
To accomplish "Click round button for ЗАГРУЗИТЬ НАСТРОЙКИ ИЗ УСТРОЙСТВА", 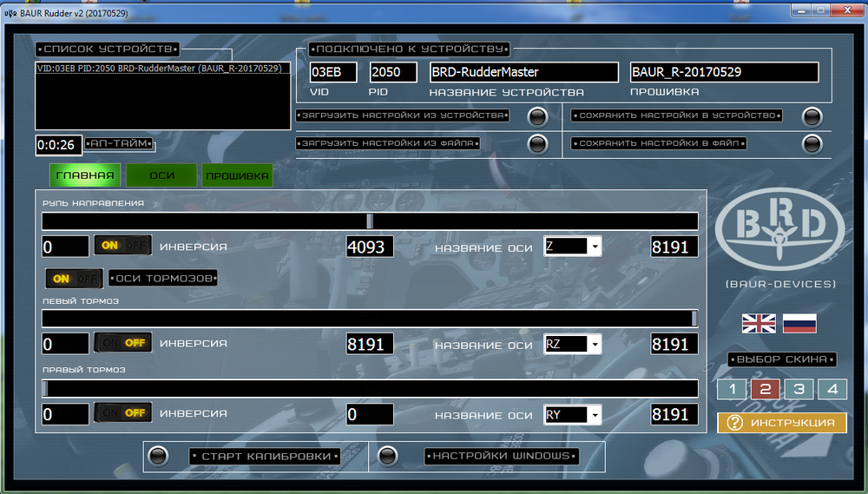I will click(x=537, y=117).
